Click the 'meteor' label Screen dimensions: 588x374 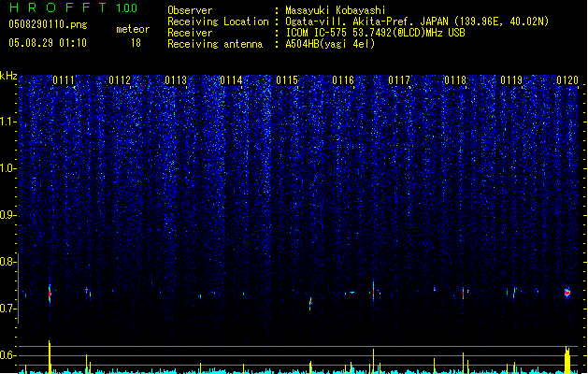coord(133,29)
